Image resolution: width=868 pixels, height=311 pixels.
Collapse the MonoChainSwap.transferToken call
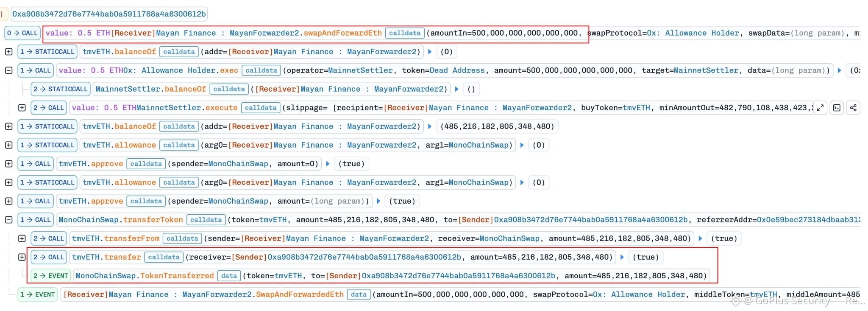tap(8, 220)
